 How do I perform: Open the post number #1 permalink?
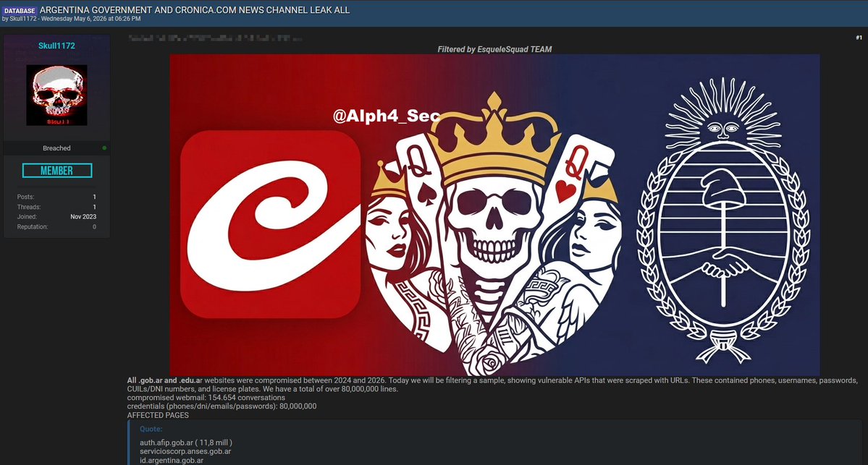click(859, 38)
